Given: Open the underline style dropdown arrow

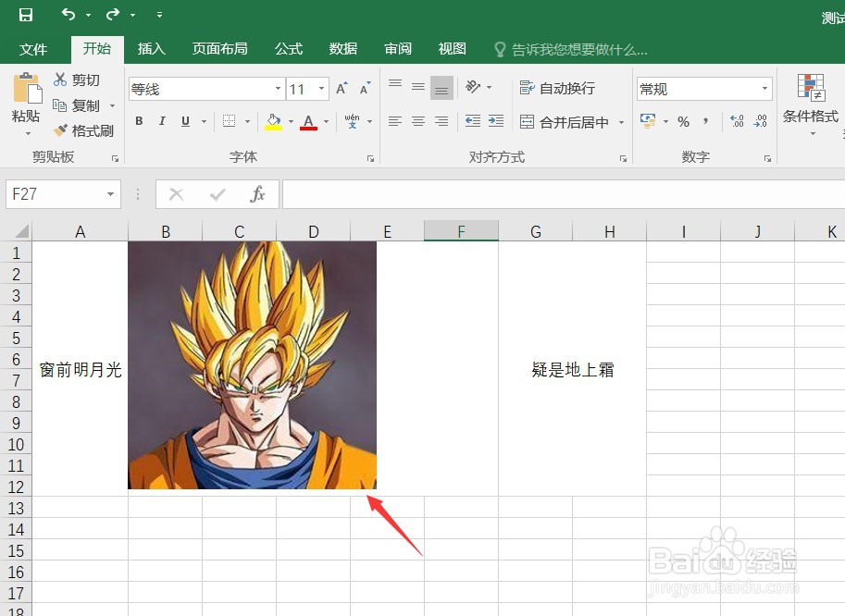Looking at the screenshot, I should point(204,122).
